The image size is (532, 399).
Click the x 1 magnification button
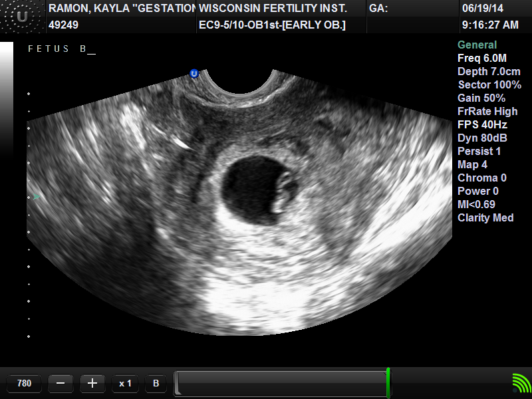point(125,384)
